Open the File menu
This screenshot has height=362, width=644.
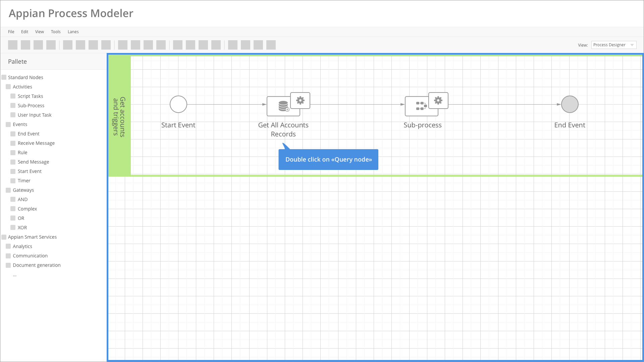click(x=11, y=32)
